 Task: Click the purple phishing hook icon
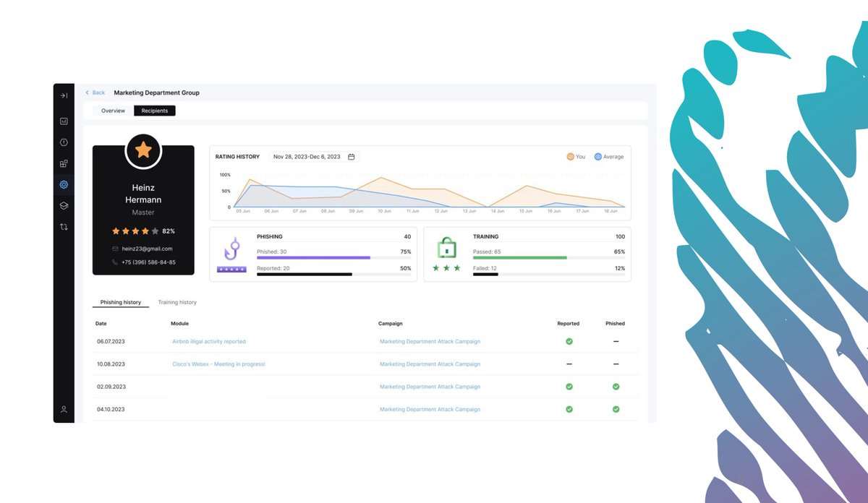click(231, 249)
